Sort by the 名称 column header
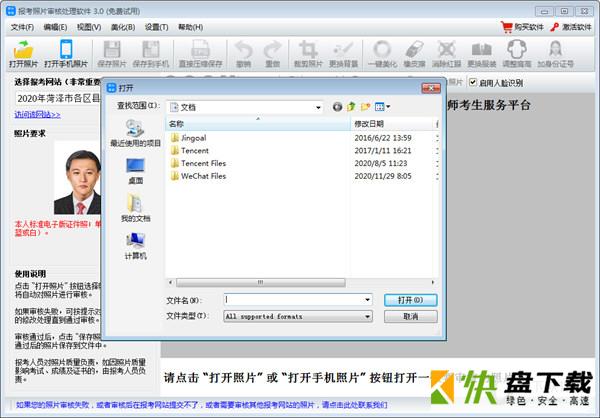The width and height of the screenshot is (600, 418). 258,124
